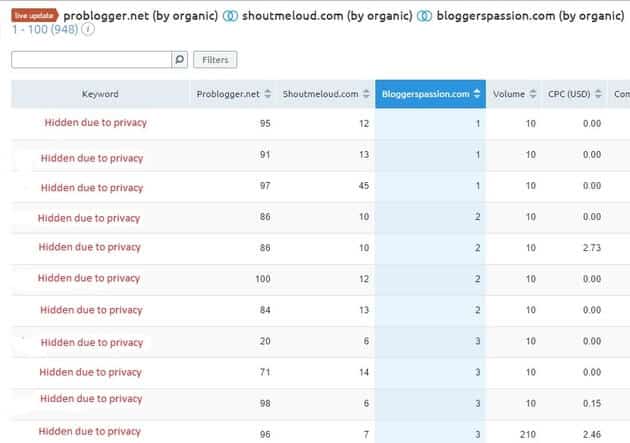Open the Filters button
The image size is (630, 443).
pos(215,60)
